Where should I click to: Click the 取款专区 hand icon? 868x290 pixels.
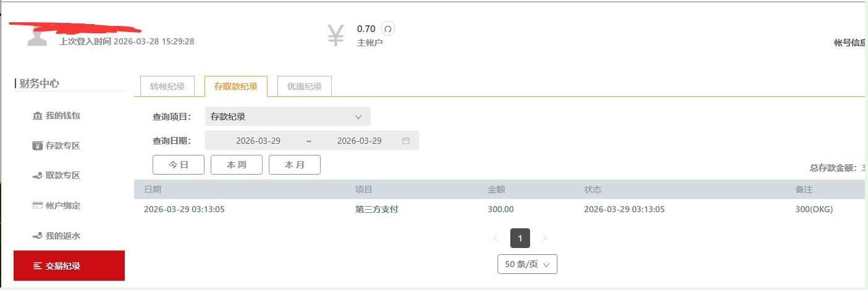point(38,175)
